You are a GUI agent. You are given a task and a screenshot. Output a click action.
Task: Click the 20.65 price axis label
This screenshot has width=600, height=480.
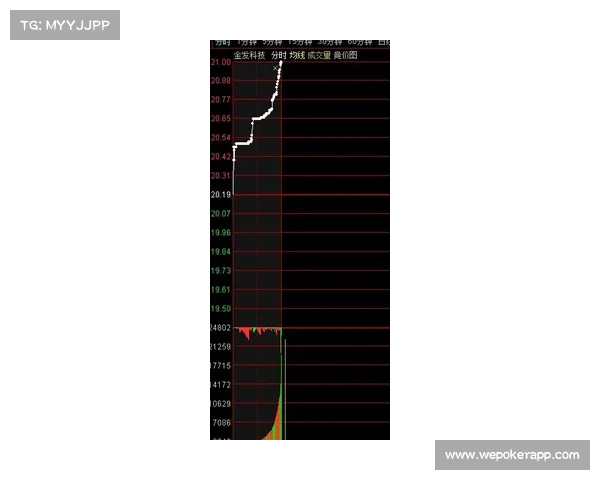tap(221, 118)
